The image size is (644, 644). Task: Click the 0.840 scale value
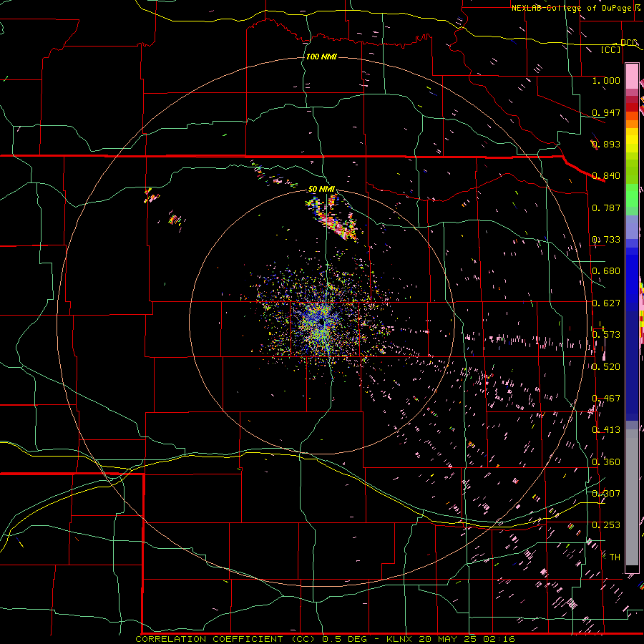point(606,176)
